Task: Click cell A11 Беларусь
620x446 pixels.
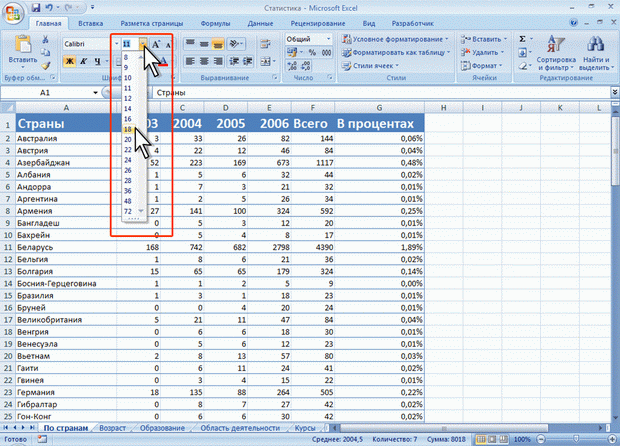Action: click(x=66, y=248)
